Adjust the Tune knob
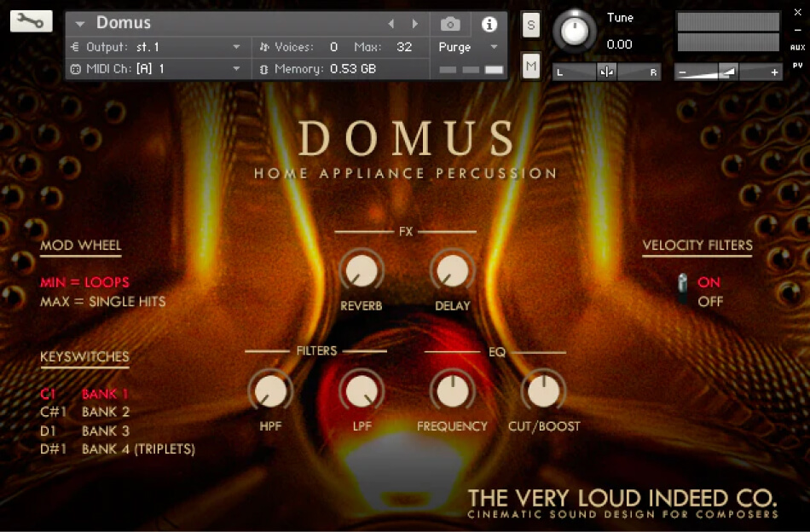 tap(574, 32)
